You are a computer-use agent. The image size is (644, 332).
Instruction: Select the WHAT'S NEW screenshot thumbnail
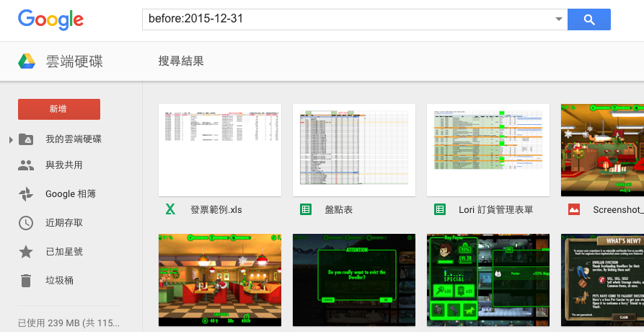[602, 280]
